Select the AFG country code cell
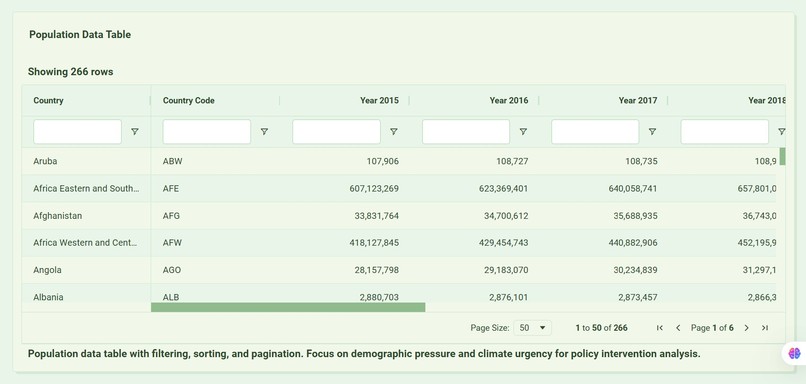806x384 pixels. click(x=216, y=216)
